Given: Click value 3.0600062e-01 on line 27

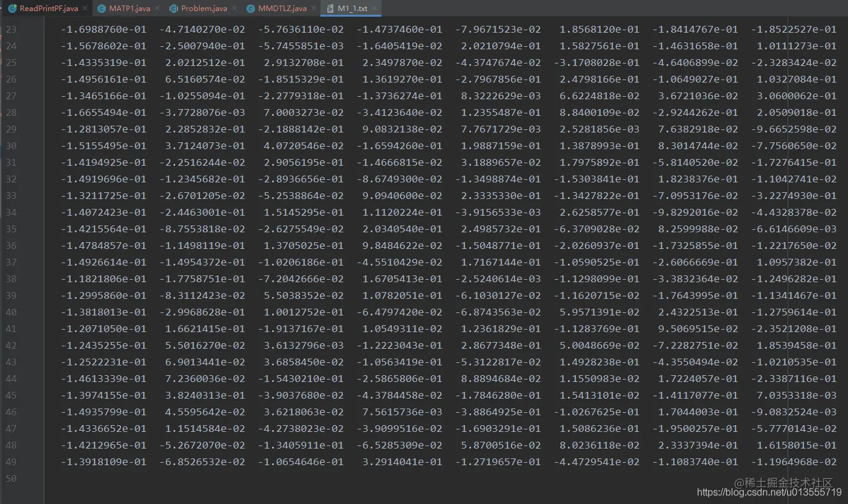Looking at the screenshot, I should 797,96.
